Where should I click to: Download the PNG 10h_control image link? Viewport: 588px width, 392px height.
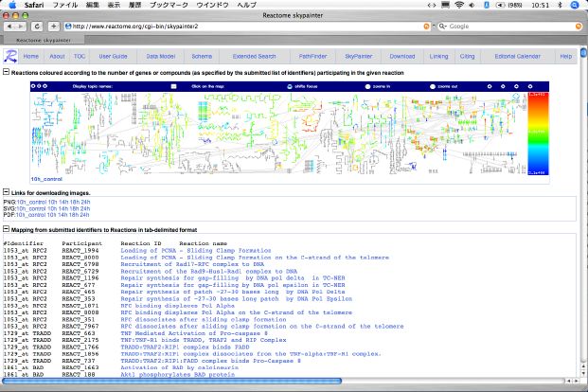pos(30,203)
